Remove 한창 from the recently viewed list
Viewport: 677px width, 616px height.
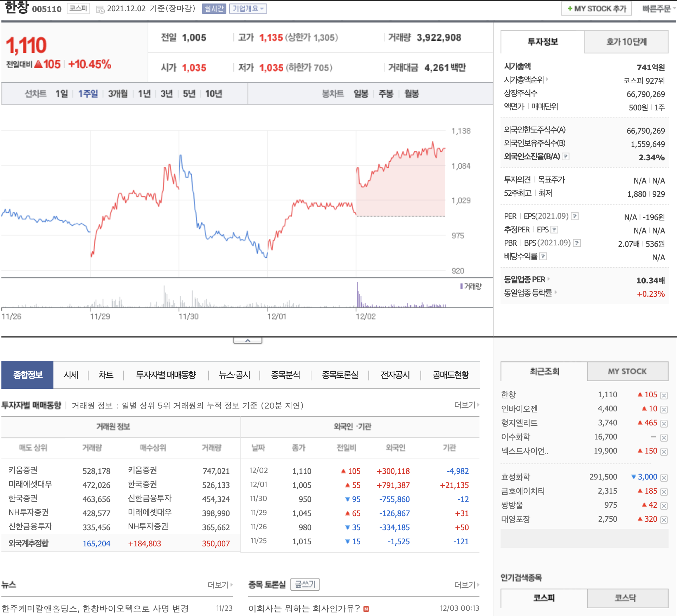click(664, 396)
